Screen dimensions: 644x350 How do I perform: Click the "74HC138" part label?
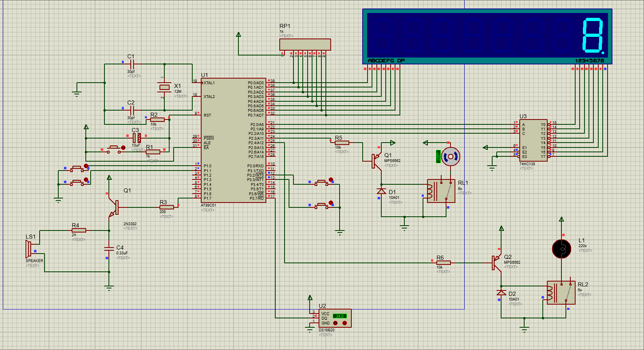point(527,164)
